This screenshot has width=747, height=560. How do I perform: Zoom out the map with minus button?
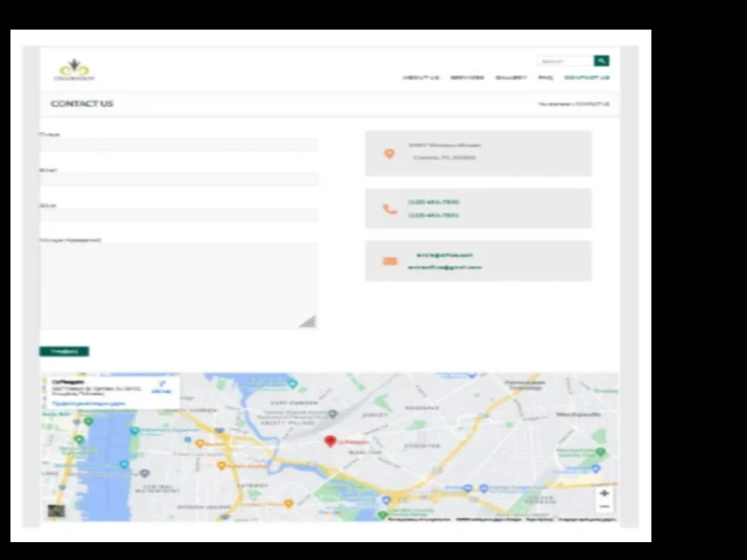(x=604, y=507)
